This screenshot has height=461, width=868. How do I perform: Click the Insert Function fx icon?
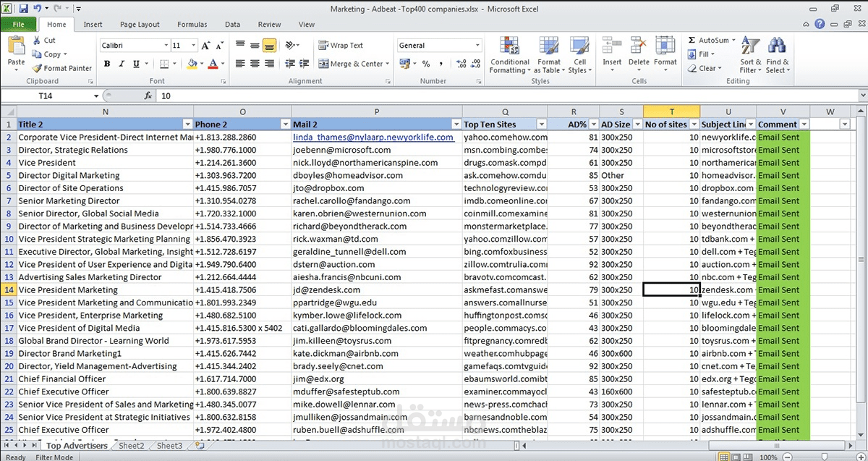[x=148, y=96]
